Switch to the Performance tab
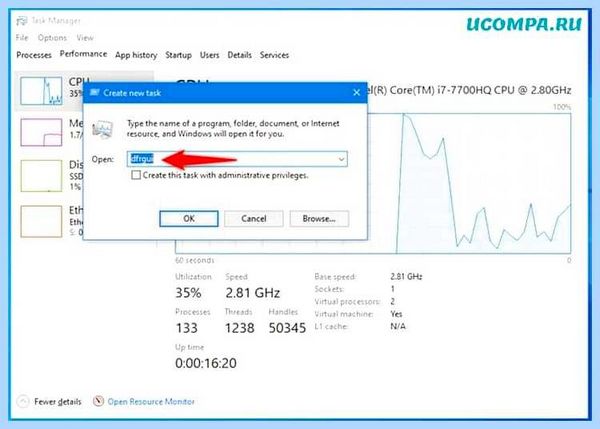This screenshot has height=429, width=600. 83,54
